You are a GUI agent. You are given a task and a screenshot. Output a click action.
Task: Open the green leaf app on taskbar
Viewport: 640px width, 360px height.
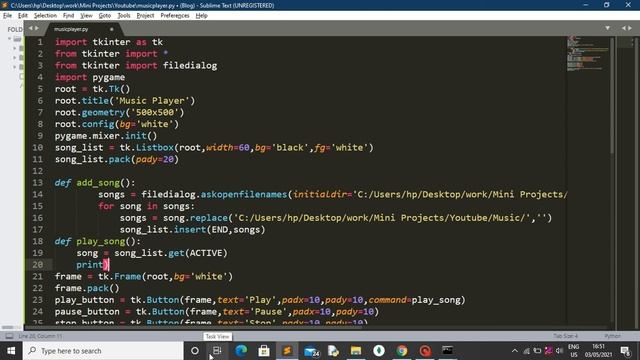tap(379, 351)
